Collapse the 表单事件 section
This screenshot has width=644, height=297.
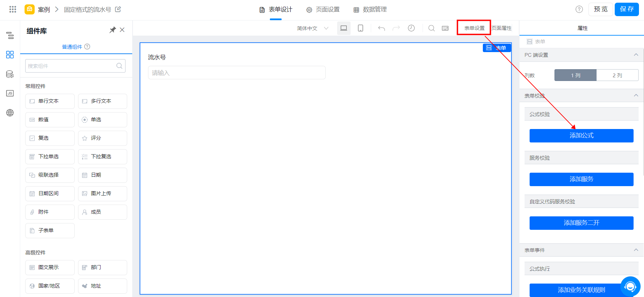click(636, 250)
